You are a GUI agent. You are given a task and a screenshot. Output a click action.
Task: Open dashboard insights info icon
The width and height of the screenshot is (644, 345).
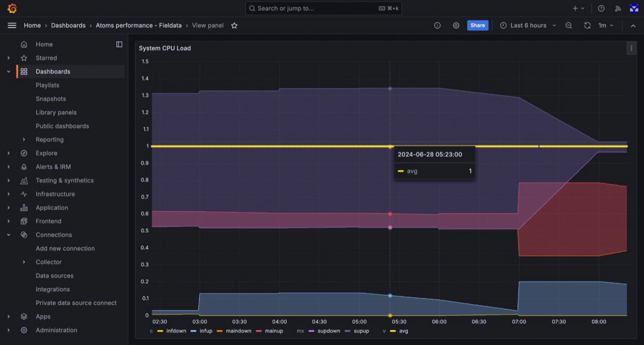pos(437,26)
